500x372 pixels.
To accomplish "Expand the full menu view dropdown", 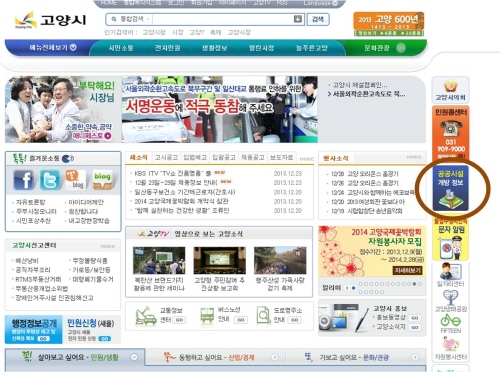I will point(53,48).
